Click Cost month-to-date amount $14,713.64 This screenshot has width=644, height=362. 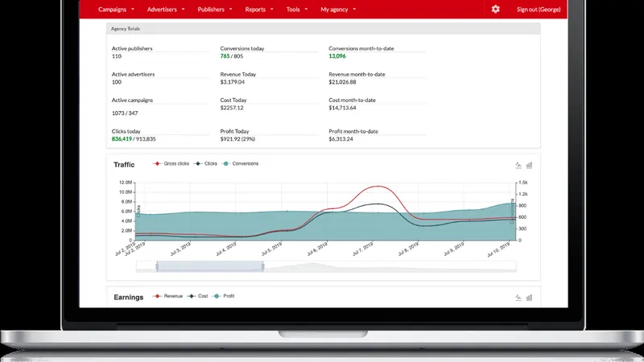(x=342, y=108)
